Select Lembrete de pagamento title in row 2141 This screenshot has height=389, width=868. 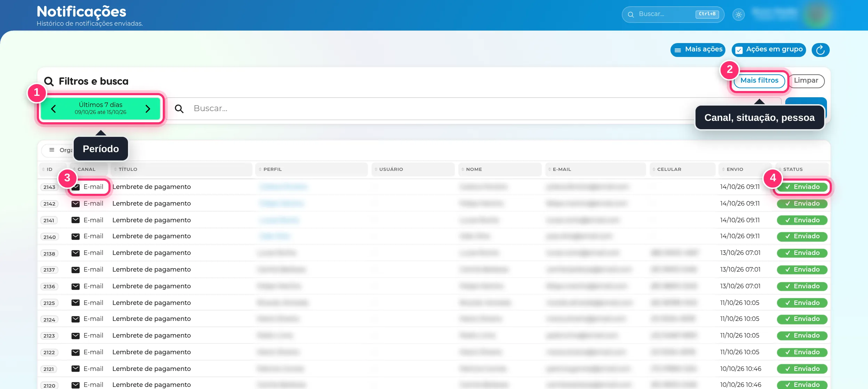(152, 220)
